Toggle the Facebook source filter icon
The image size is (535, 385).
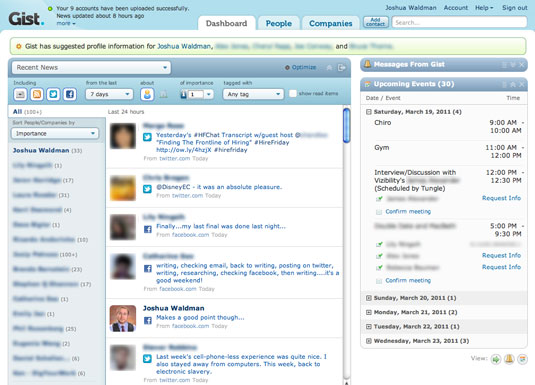pos(70,94)
